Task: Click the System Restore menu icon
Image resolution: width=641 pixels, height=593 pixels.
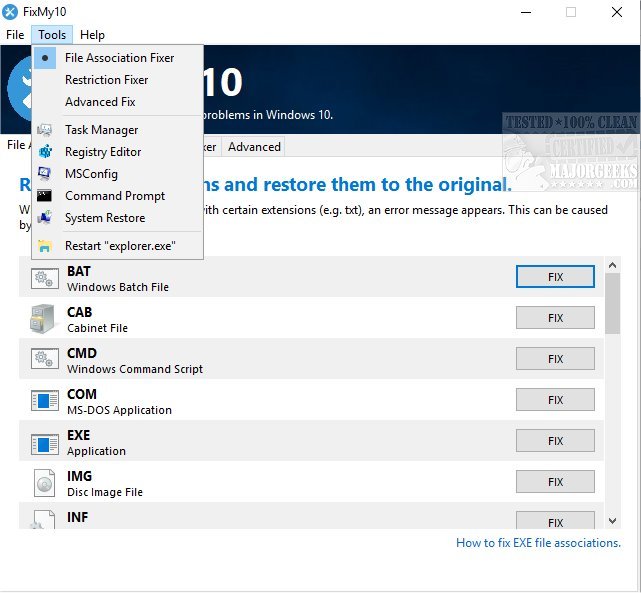Action: [45, 218]
